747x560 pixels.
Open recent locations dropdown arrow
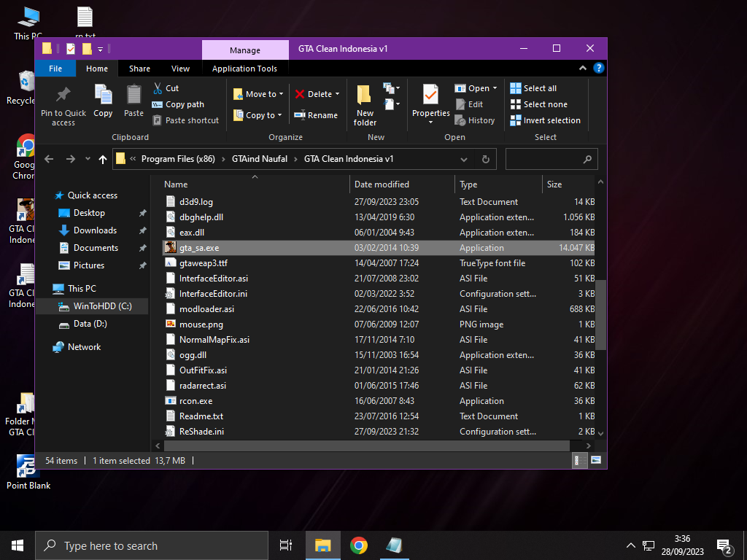click(x=88, y=158)
